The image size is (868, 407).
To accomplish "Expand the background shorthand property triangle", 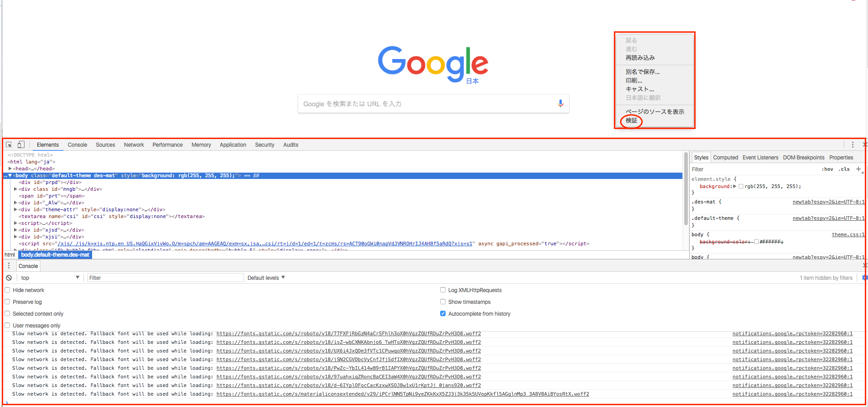I will [735, 186].
